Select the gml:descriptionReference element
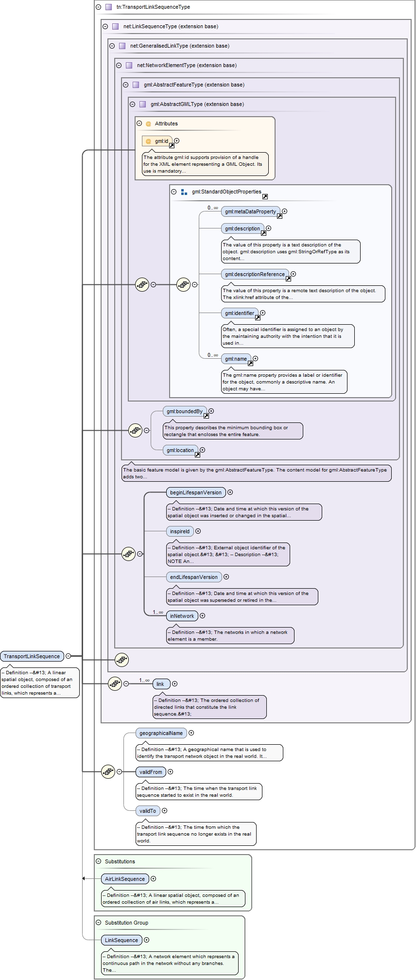Image resolution: width=416 pixels, height=980 pixels. pyautogui.click(x=255, y=274)
